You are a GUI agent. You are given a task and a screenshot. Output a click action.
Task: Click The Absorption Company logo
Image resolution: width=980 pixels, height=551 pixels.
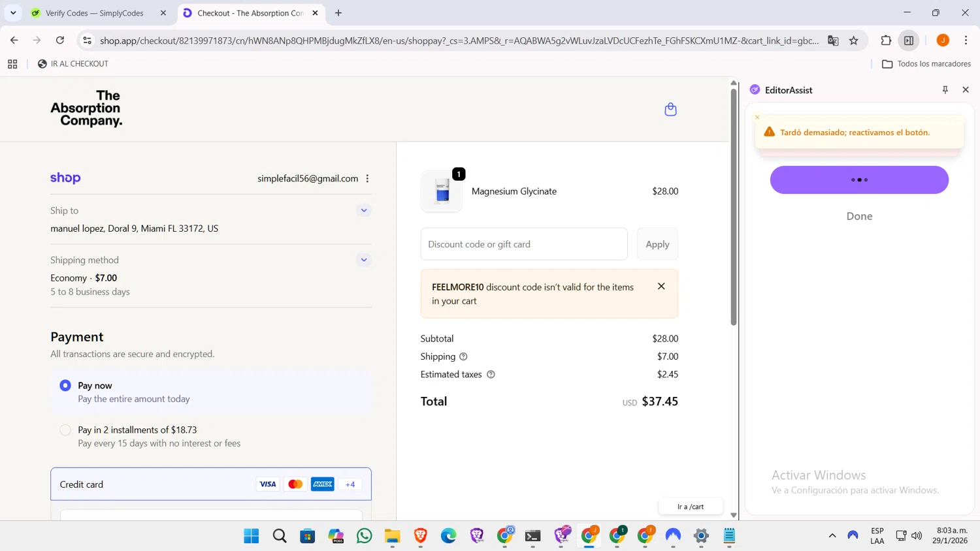(x=86, y=108)
